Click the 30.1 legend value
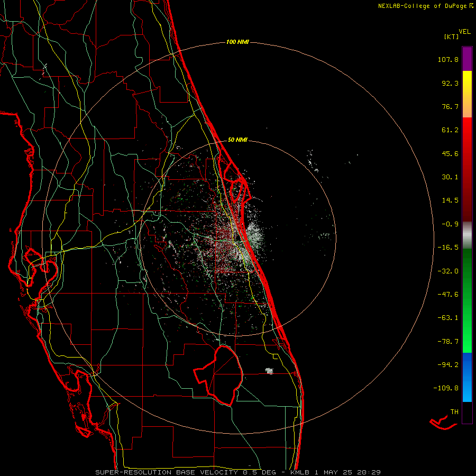Image resolution: width=476 pixels, height=476 pixels. click(450, 177)
